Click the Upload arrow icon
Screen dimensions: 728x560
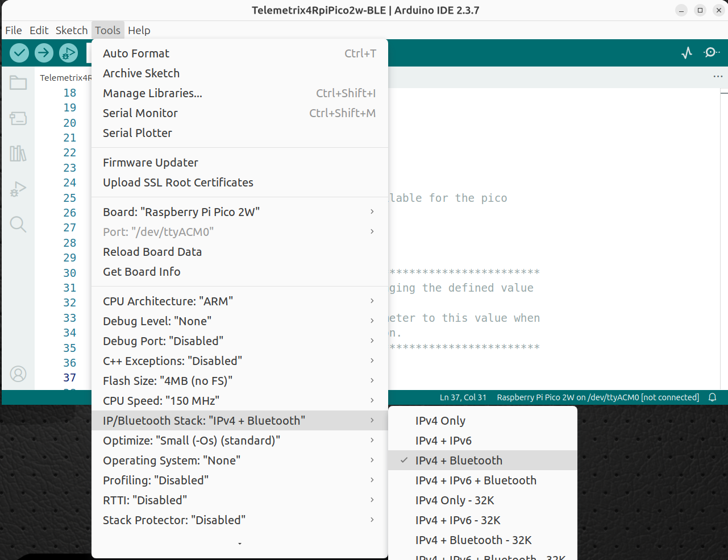coord(44,53)
